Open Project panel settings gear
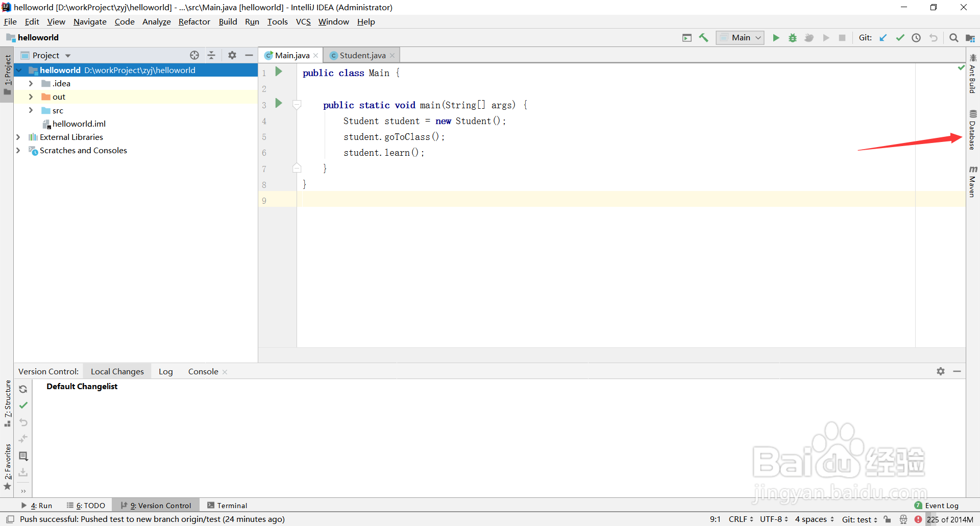 click(232, 55)
